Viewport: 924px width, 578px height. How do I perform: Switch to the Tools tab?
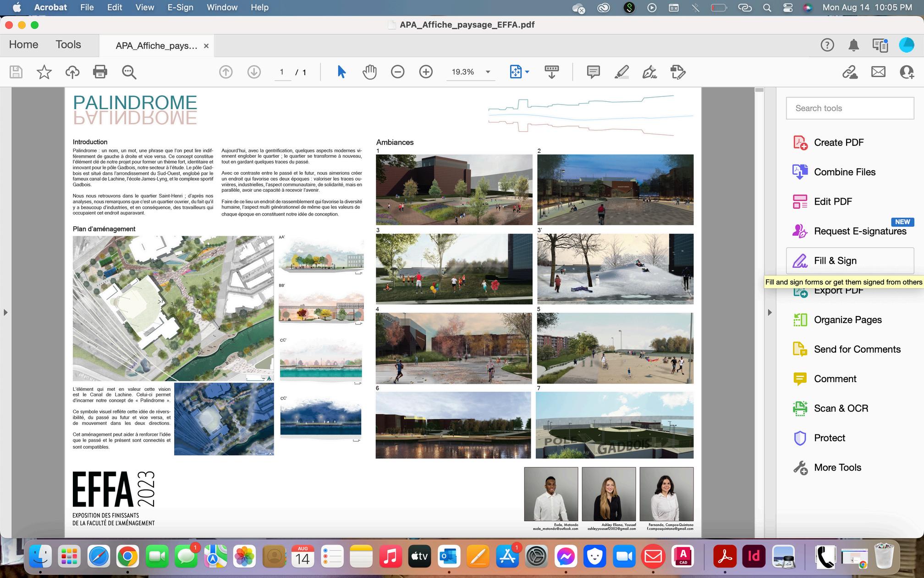[x=68, y=44]
